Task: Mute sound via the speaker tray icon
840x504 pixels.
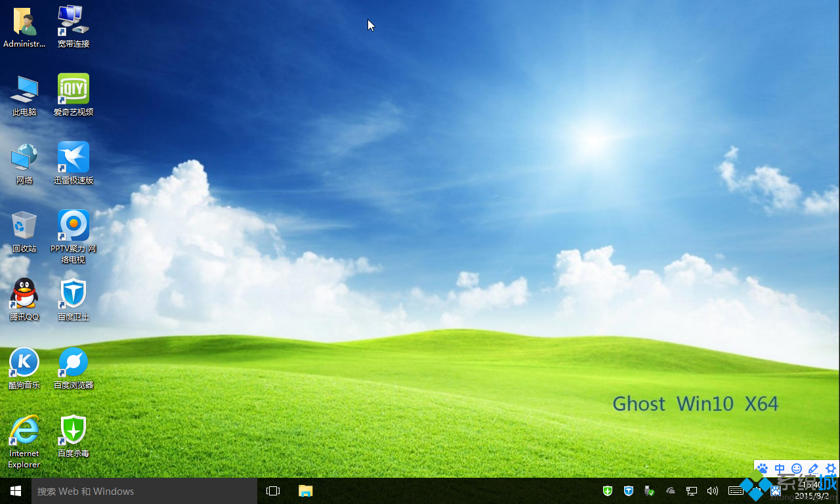Action: (713, 490)
